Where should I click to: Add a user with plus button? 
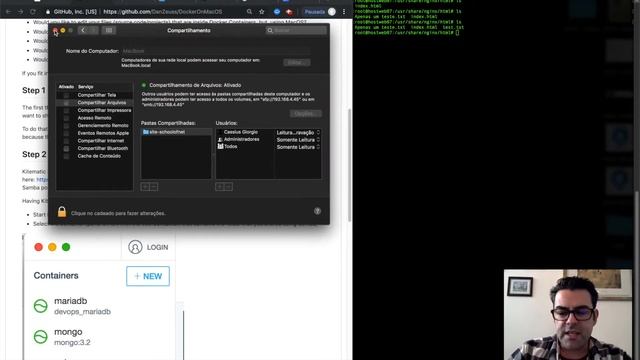coord(220,187)
